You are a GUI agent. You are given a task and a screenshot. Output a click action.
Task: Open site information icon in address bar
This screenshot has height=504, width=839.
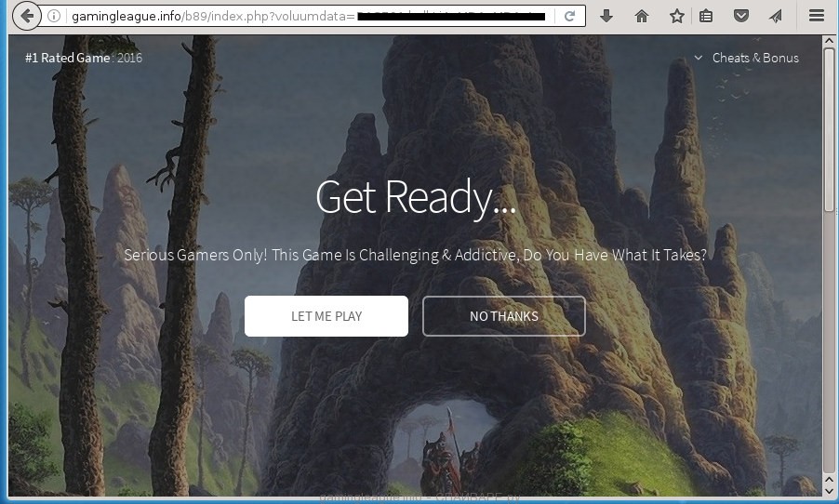54,16
